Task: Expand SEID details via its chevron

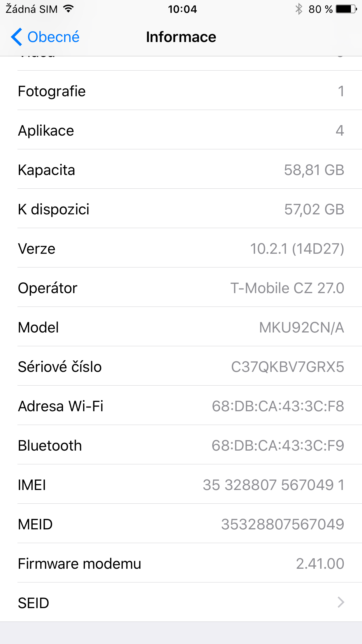Action: pos(340,602)
